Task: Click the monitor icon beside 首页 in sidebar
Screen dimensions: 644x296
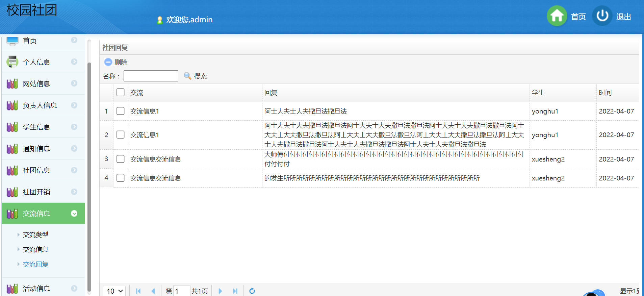Action: pyautogui.click(x=12, y=41)
